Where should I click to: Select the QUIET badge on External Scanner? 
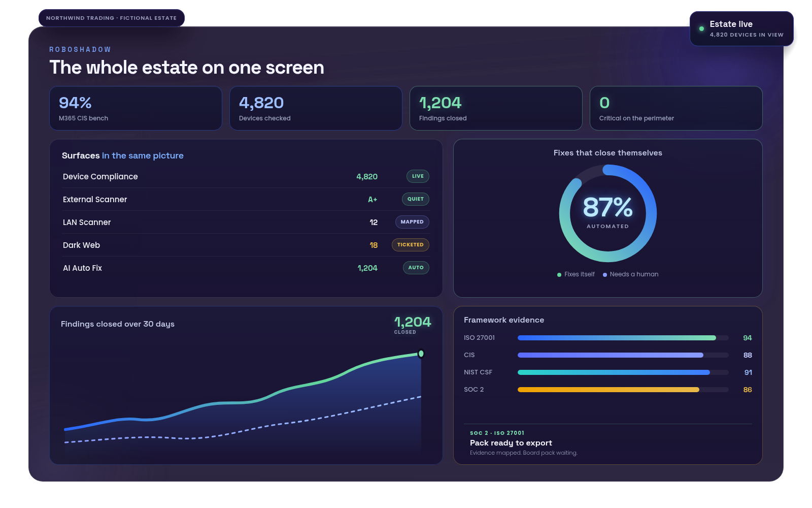pos(416,199)
